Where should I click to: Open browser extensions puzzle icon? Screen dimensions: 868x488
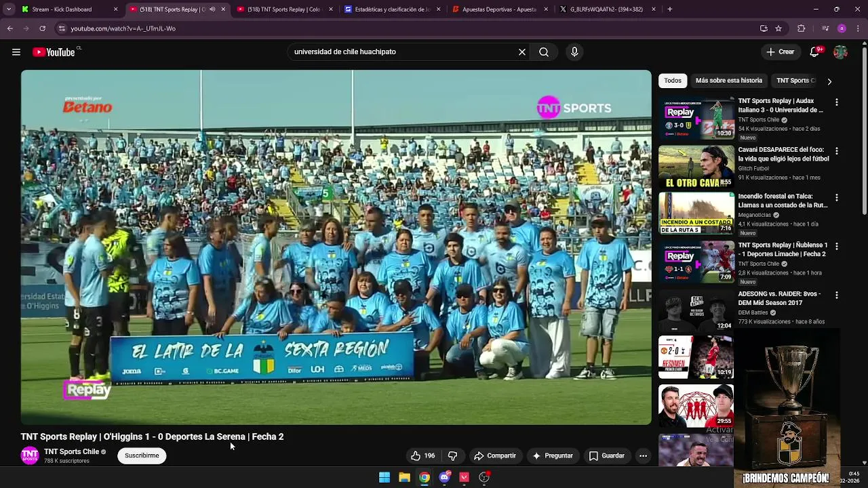tap(802, 28)
